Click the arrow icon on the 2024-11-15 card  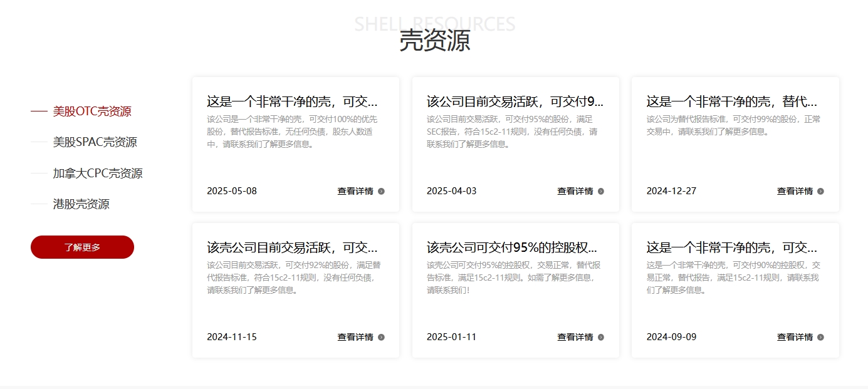click(381, 338)
